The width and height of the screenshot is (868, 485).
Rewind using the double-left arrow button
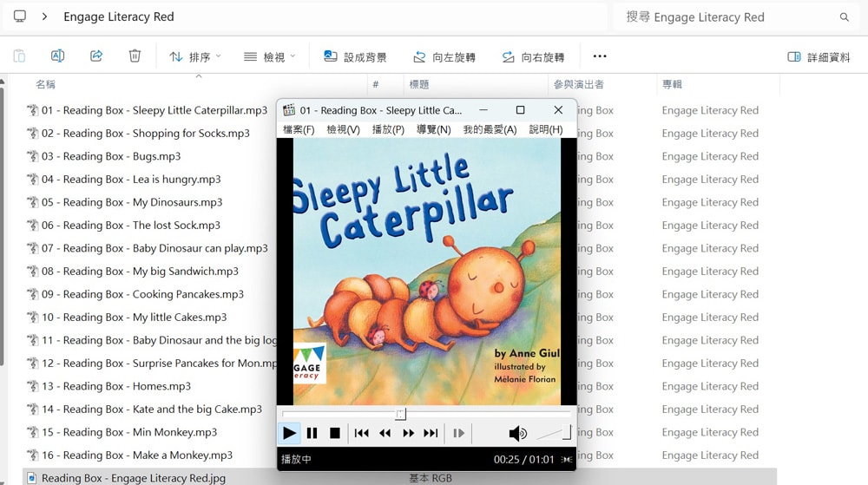(385, 433)
